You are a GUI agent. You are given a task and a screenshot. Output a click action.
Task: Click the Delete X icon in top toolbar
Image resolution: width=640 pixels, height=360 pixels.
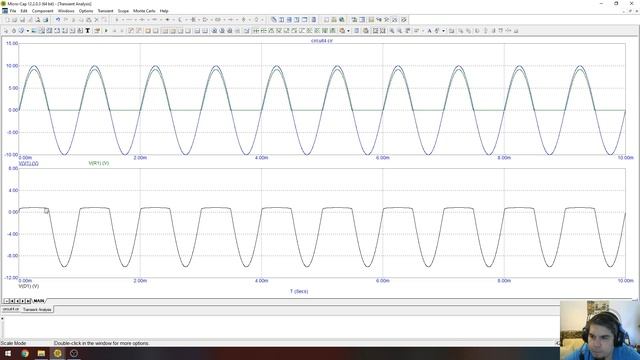tap(96, 20)
